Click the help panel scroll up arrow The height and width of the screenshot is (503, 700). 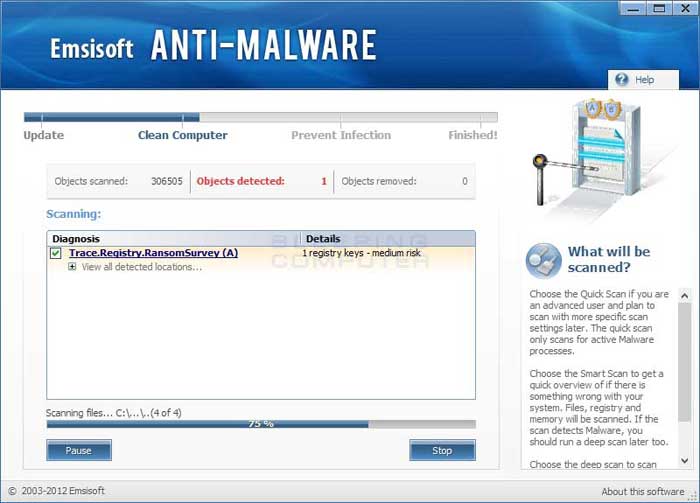[684, 295]
